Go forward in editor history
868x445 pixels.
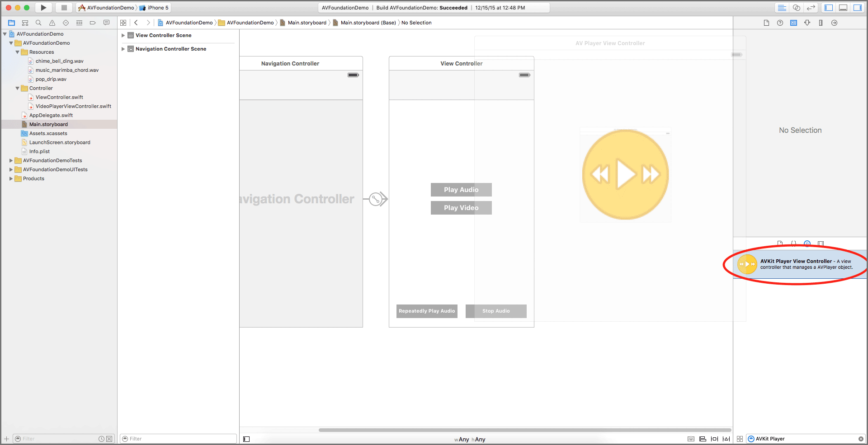click(148, 23)
